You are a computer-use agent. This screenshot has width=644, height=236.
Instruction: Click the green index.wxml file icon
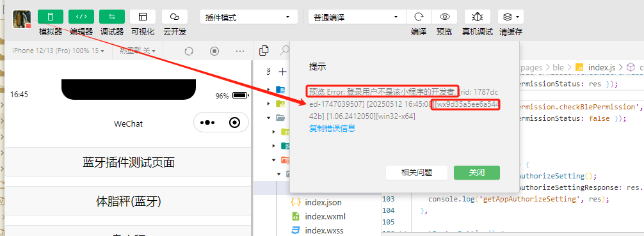(295, 216)
